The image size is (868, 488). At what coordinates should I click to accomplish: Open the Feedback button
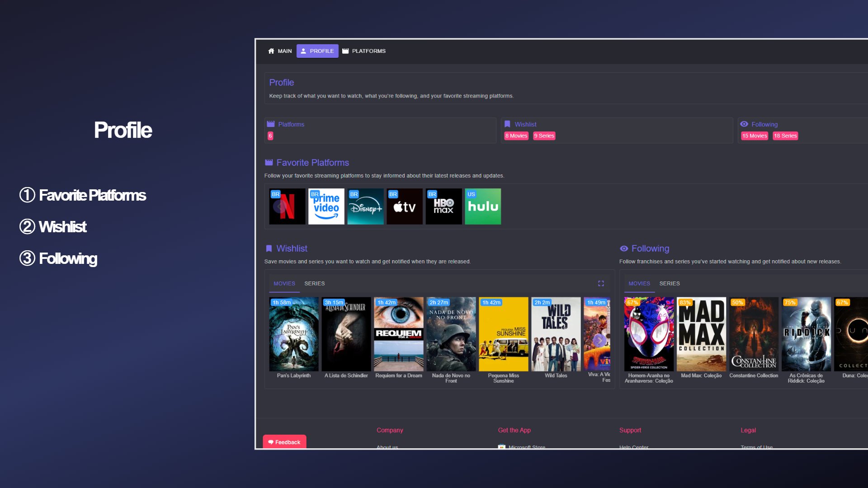pos(284,442)
